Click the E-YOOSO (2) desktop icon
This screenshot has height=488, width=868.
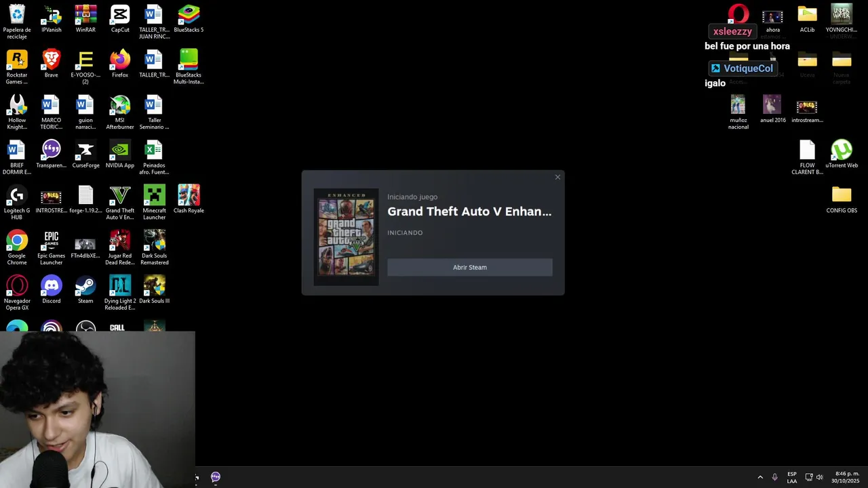(x=85, y=67)
